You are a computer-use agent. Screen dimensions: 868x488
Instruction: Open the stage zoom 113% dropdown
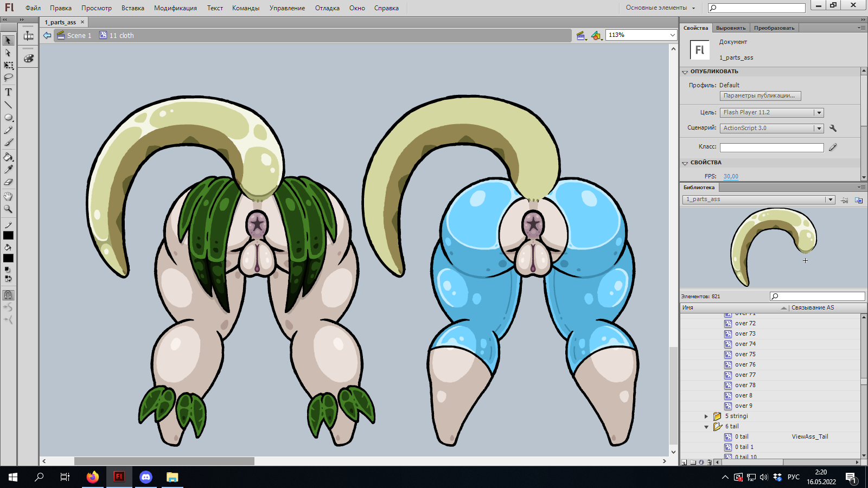[672, 35]
